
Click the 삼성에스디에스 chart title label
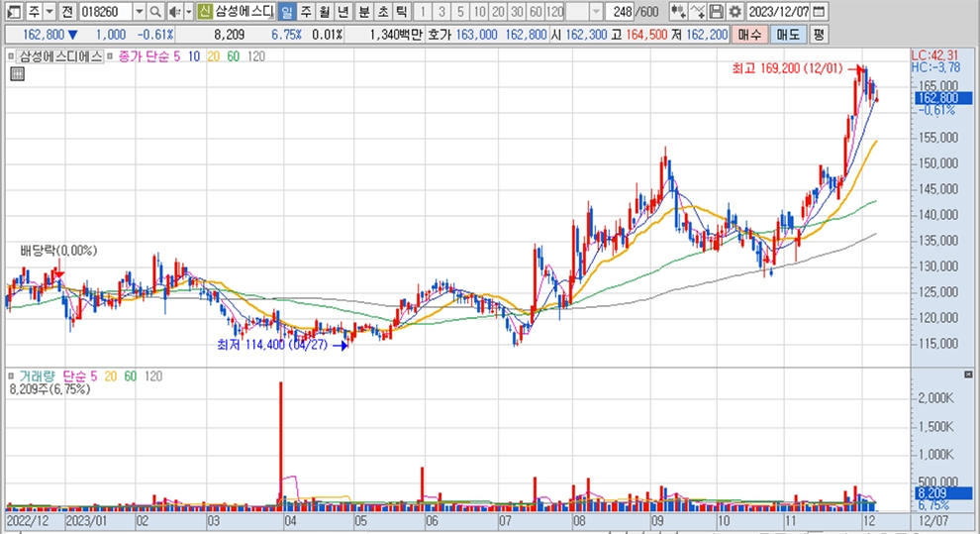pos(60,56)
